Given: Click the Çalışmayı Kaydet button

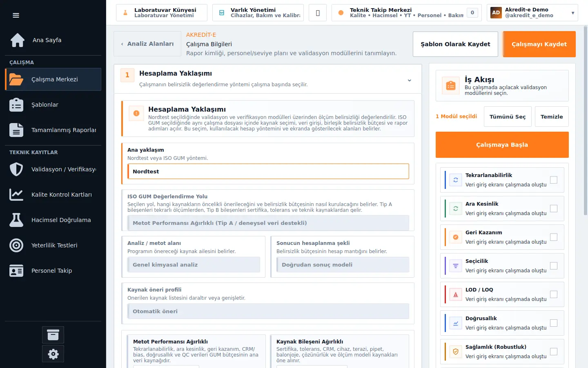Looking at the screenshot, I should 539,44.
